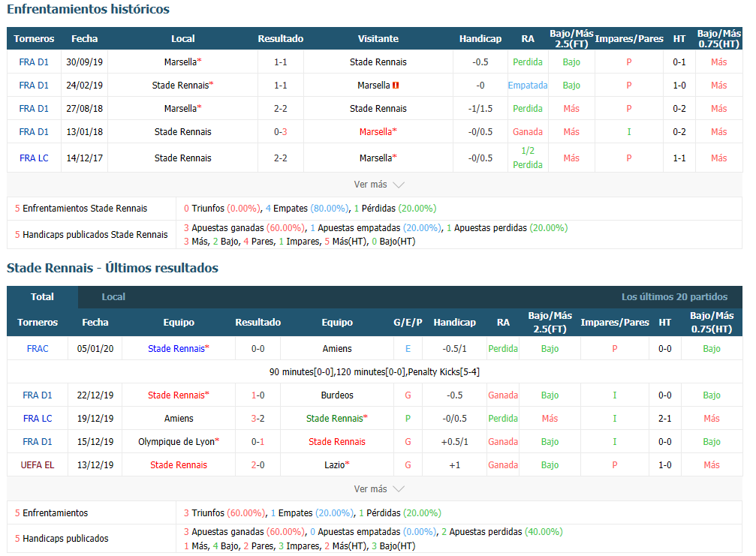The image size is (756, 556).
Task: Select the Total tab
Action: (x=43, y=297)
